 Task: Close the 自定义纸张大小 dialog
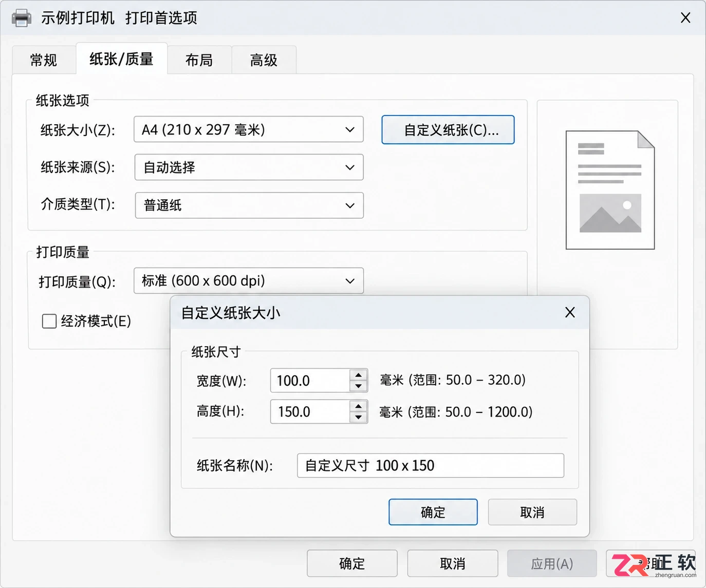coord(570,312)
